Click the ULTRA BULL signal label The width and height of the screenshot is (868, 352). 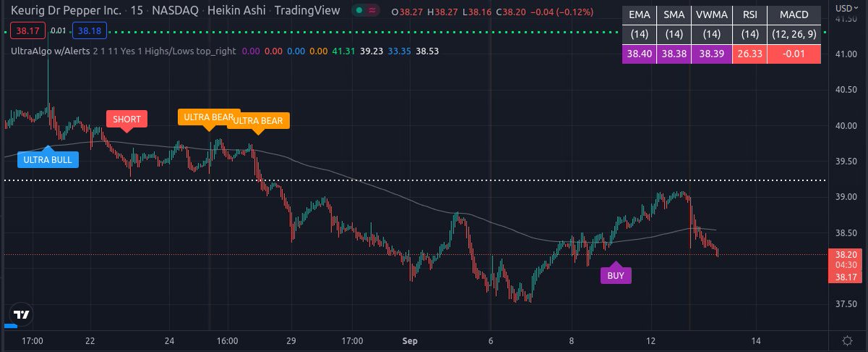tap(48, 159)
